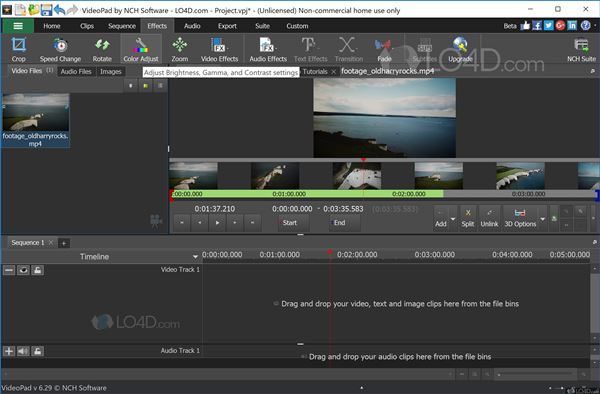This screenshot has width=600, height=394.
Task: Open Video Effects
Action: tap(219, 49)
